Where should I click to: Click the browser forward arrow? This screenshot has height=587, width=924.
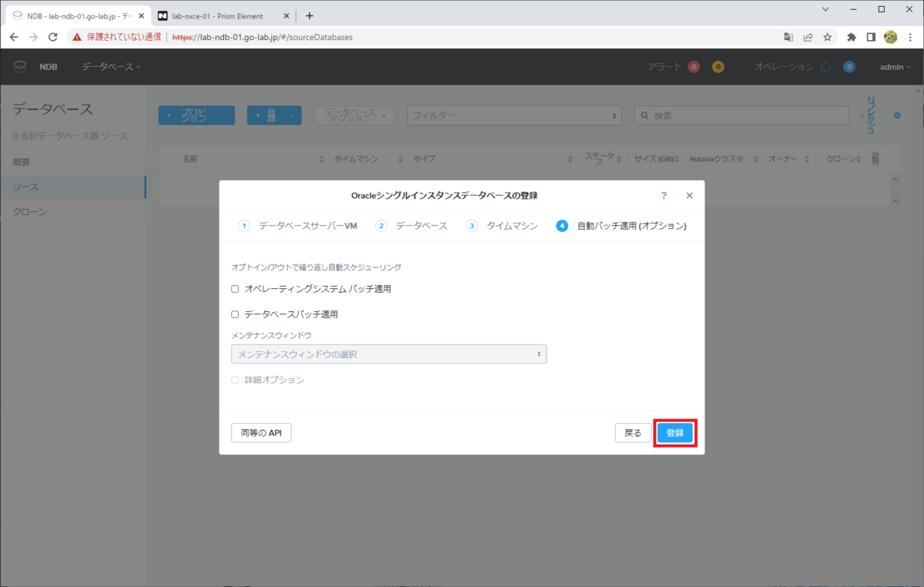coord(33,37)
